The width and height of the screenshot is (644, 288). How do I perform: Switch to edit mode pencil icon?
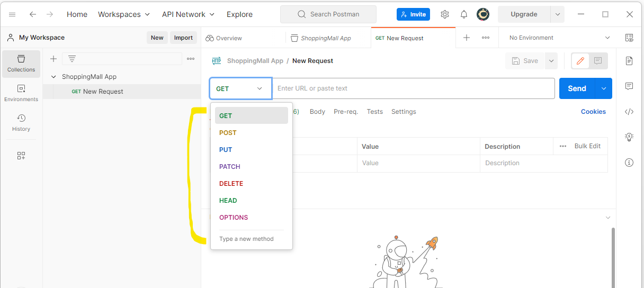(580, 61)
